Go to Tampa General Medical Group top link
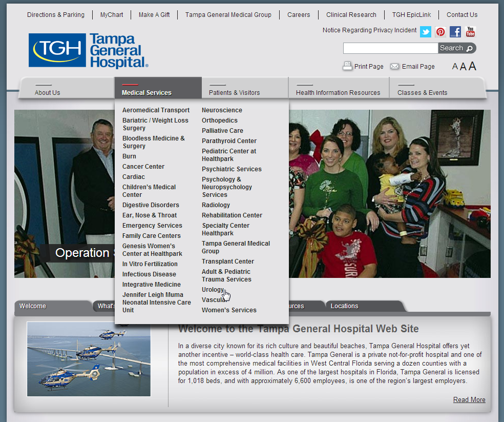504x422 pixels. tap(228, 15)
